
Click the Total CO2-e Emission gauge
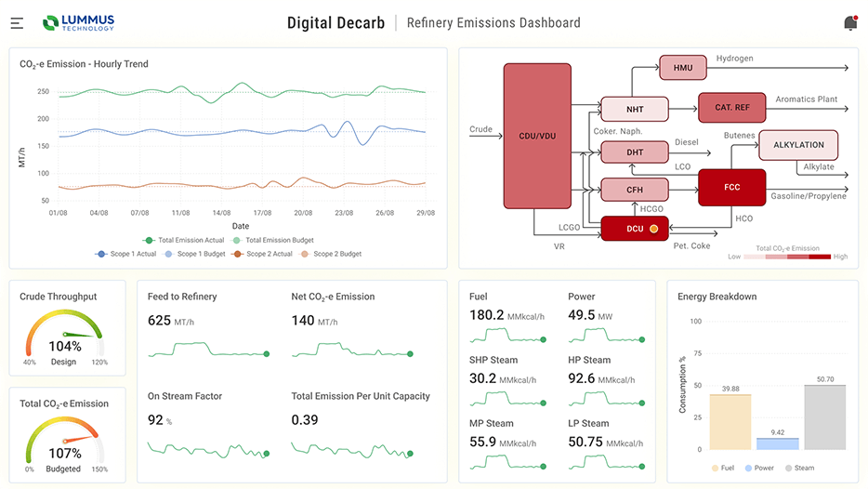(65, 442)
